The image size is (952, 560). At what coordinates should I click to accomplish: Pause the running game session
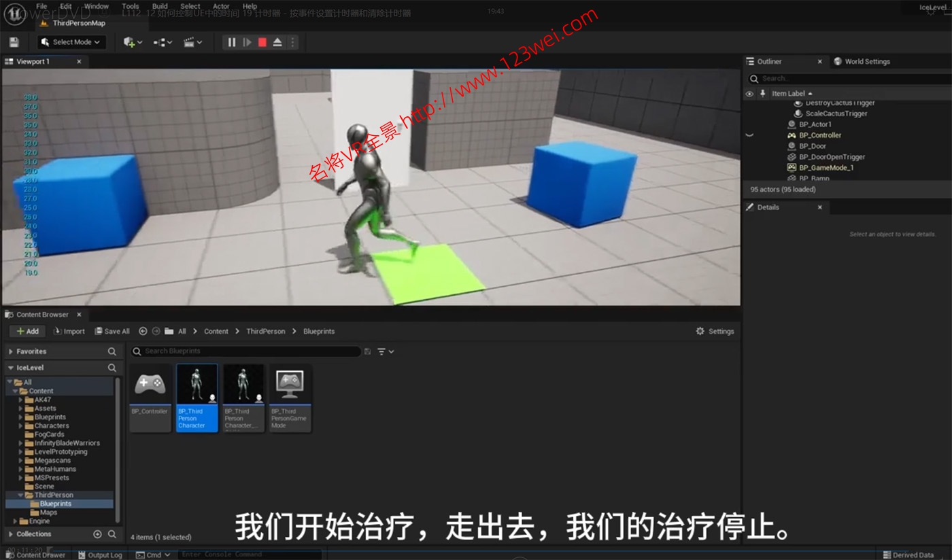(231, 41)
